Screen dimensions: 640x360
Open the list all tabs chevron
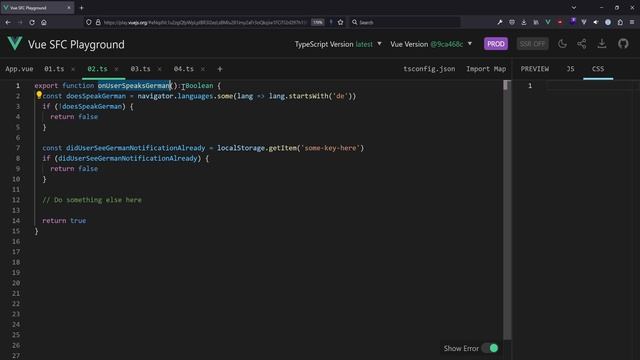pyautogui.click(x=574, y=8)
